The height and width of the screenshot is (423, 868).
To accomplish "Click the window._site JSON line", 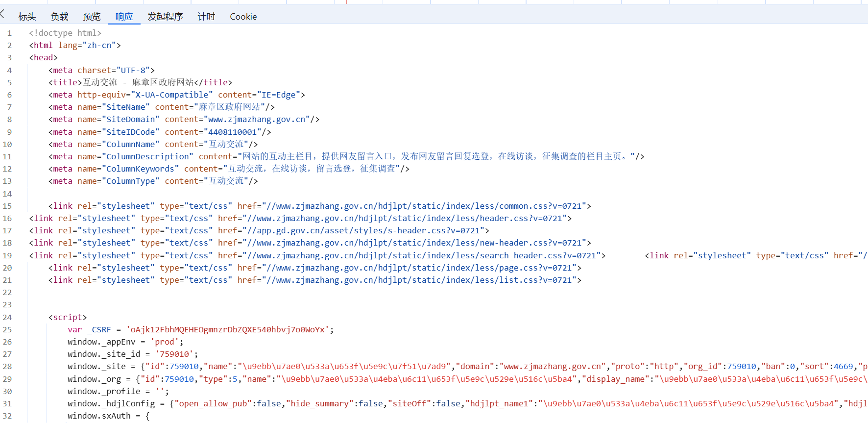I will click(468, 366).
